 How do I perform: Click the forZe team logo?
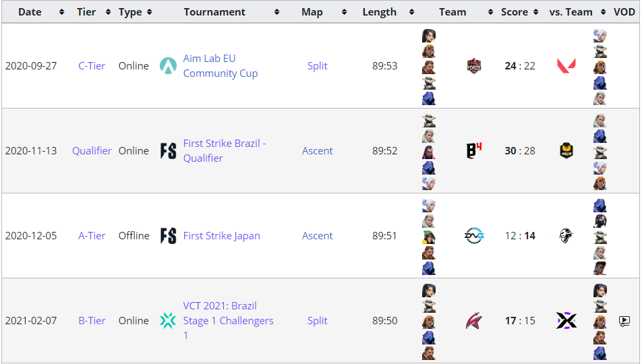point(474,66)
